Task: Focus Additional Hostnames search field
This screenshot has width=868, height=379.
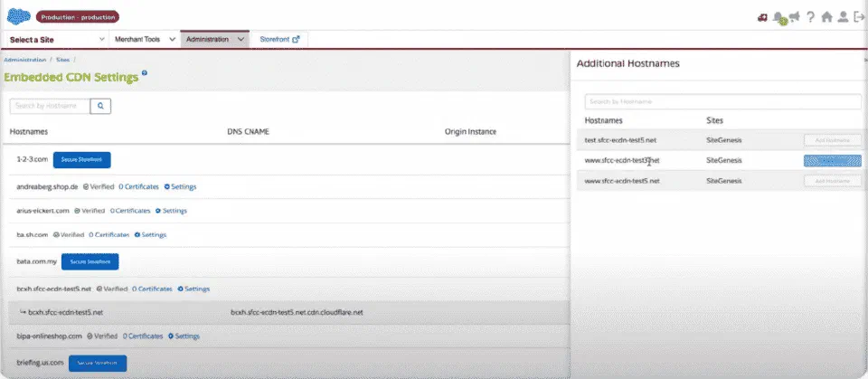Action: coord(723,102)
